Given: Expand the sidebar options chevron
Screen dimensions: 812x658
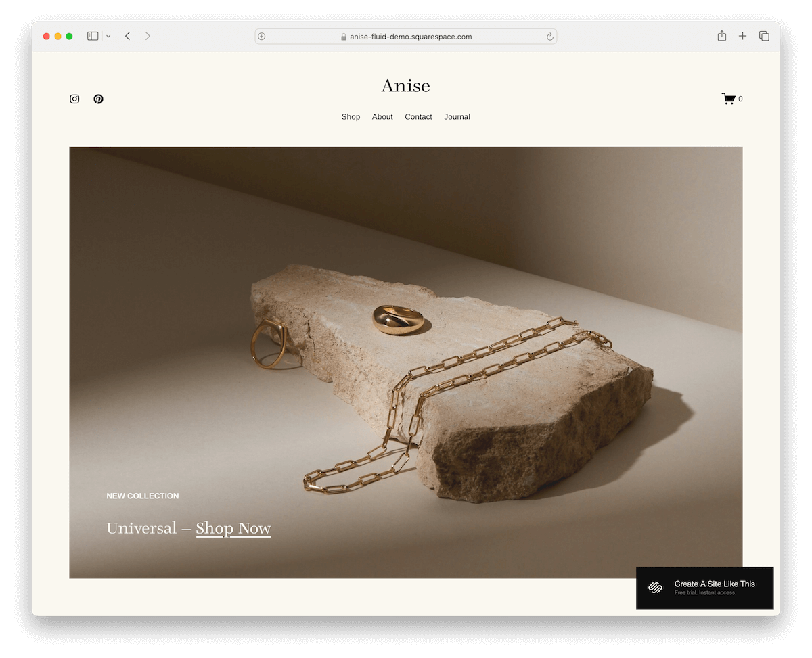Looking at the screenshot, I should (108, 36).
